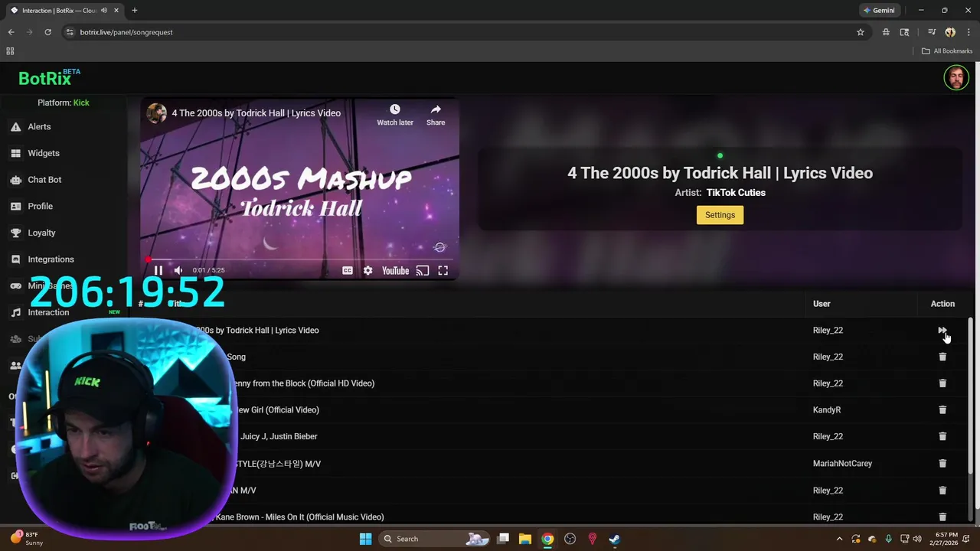Screen dimensions: 980x551
Task: Click the Watch later clock icon
Action: click(x=395, y=109)
